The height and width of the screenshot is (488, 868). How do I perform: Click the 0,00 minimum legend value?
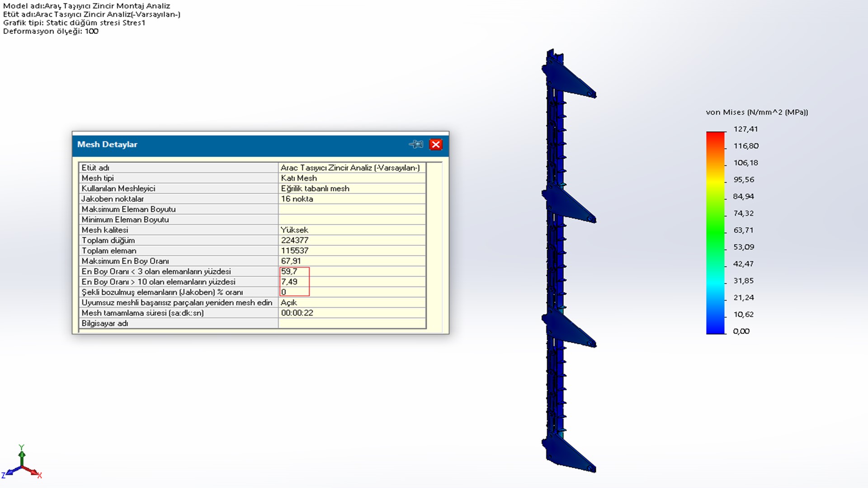pyautogui.click(x=741, y=331)
